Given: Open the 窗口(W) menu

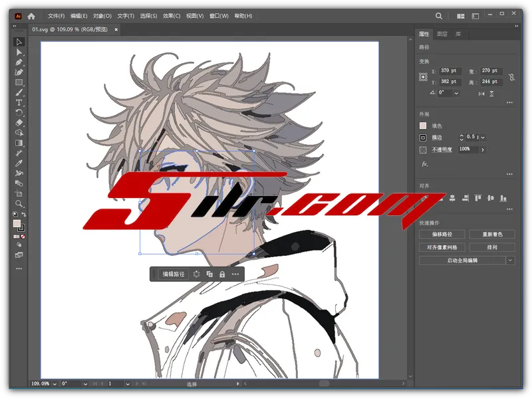Looking at the screenshot, I should click(x=219, y=16).
